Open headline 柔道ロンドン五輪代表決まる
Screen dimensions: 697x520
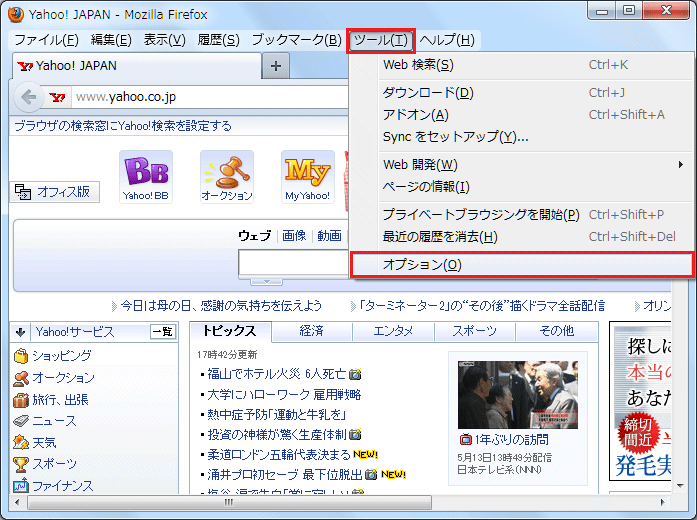click(279, 455)
